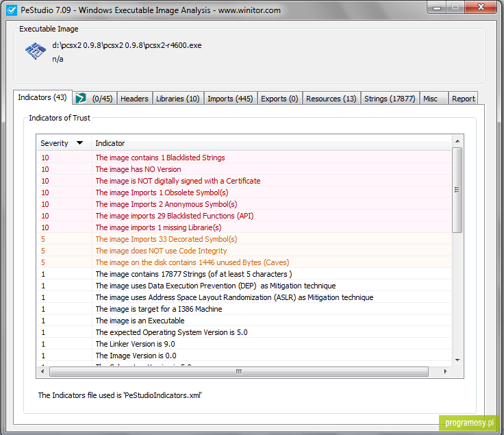Select 'Address Space Layout Randomization (ASLR)' row

[x=244, y=297]
